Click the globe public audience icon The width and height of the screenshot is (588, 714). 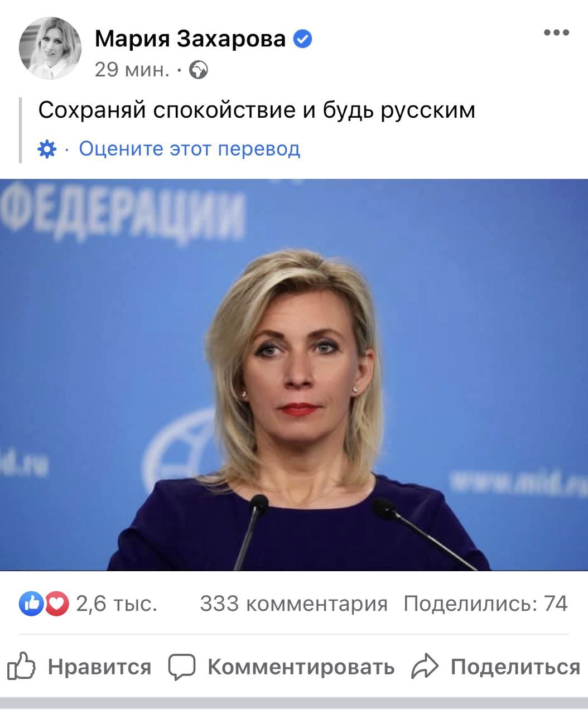199,70
